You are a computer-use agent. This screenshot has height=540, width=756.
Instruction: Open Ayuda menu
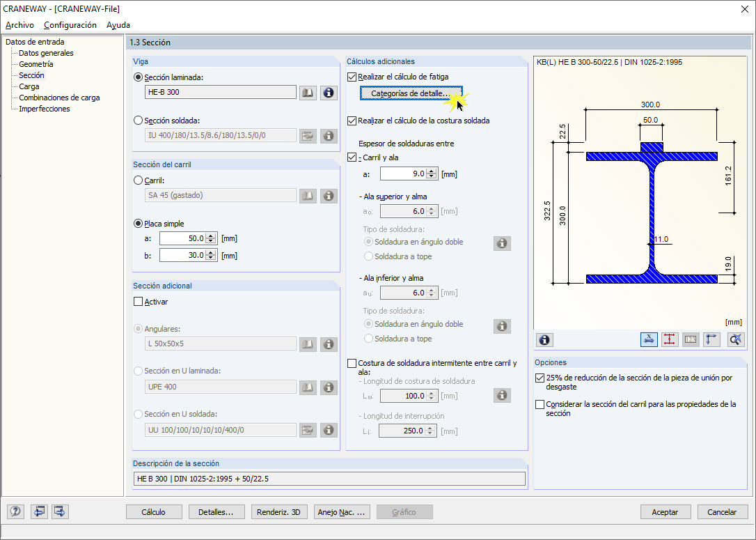pos(118,25)
